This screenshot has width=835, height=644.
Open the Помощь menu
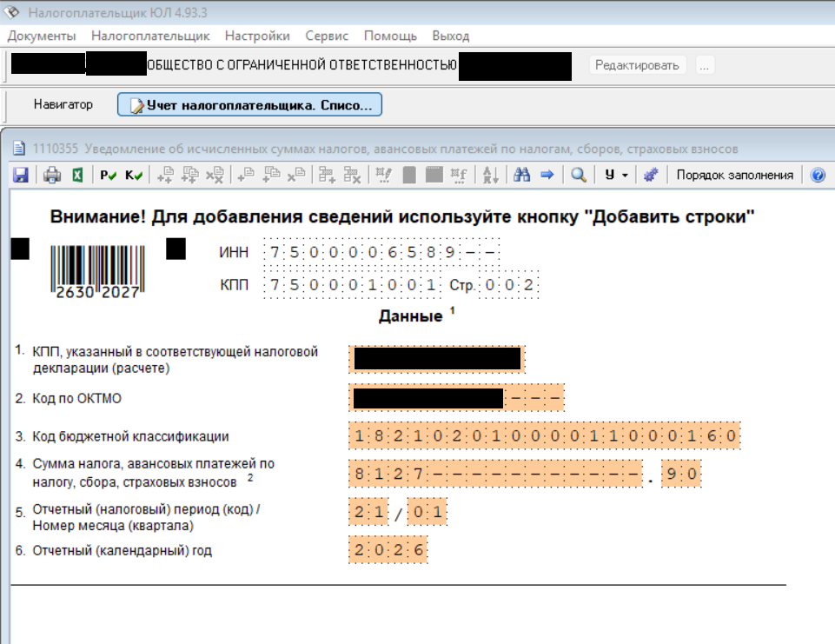tap(390, 36)
